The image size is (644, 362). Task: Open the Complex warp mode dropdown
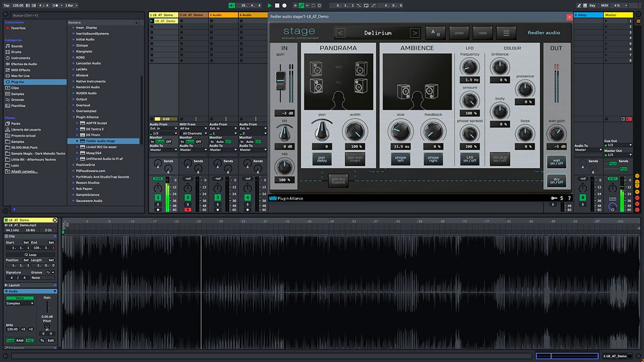coord(20,304)
